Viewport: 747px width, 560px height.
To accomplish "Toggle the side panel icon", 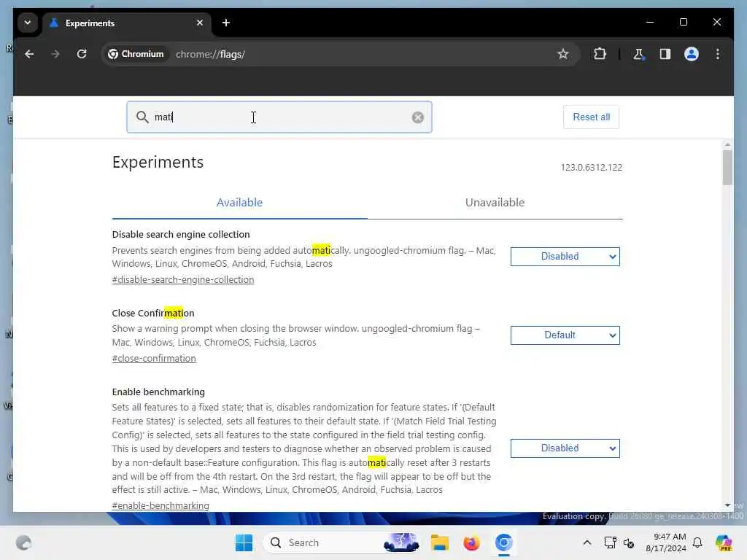I will [665, 54].
